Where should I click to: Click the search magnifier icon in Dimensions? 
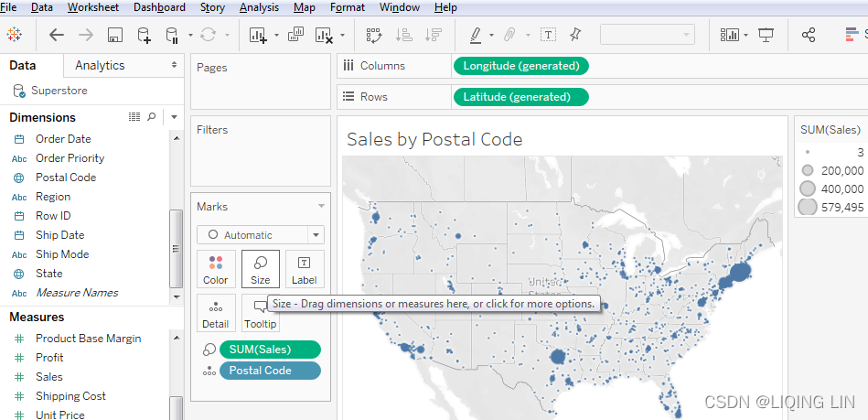point(151,117)
